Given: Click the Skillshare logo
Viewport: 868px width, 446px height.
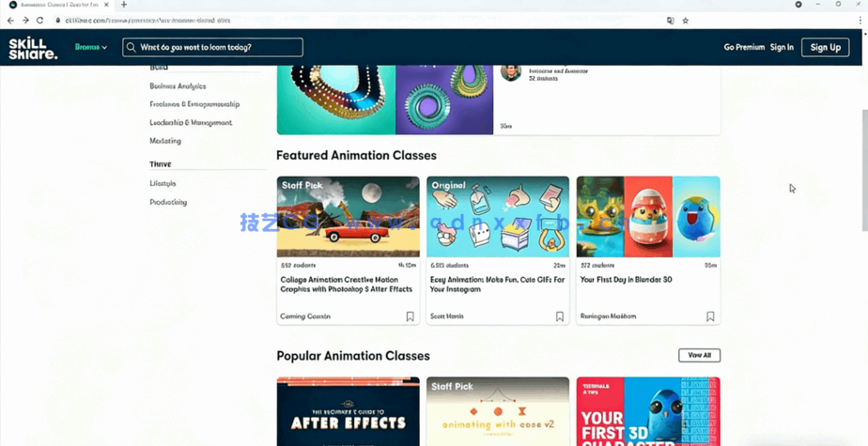Looking at the screenshot, I should point(33,47).
